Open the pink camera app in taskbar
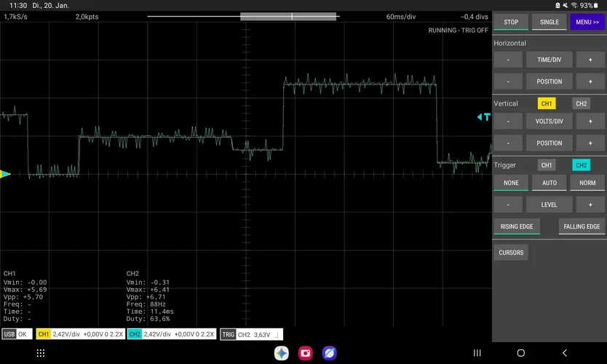The image size is (607, 364). tap(305, 353)
